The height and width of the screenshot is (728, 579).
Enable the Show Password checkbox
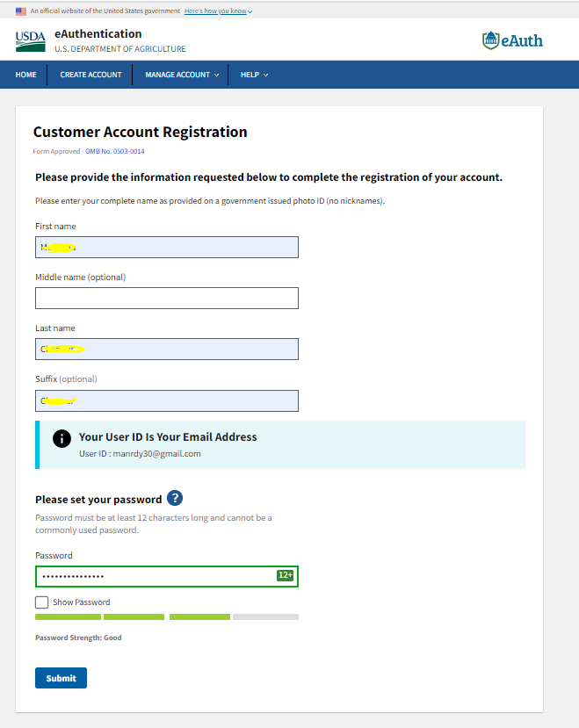(41, 602)
